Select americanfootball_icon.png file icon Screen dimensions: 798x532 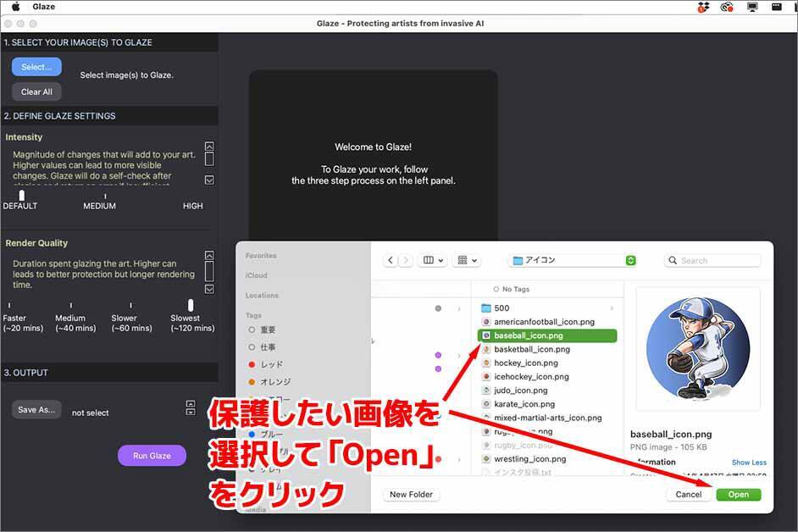[x=486, y=322]
